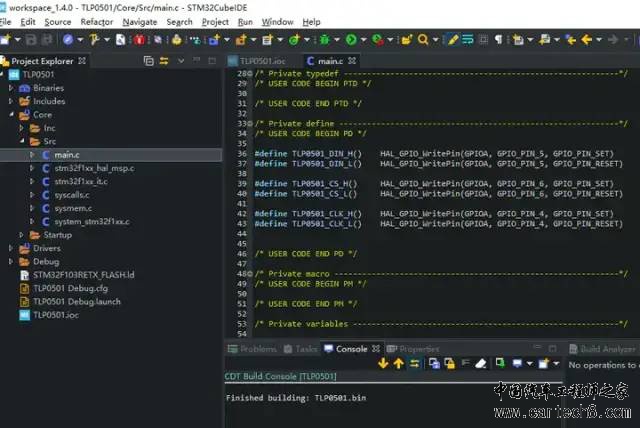Click console Next Error down arrow

[383, 363]
